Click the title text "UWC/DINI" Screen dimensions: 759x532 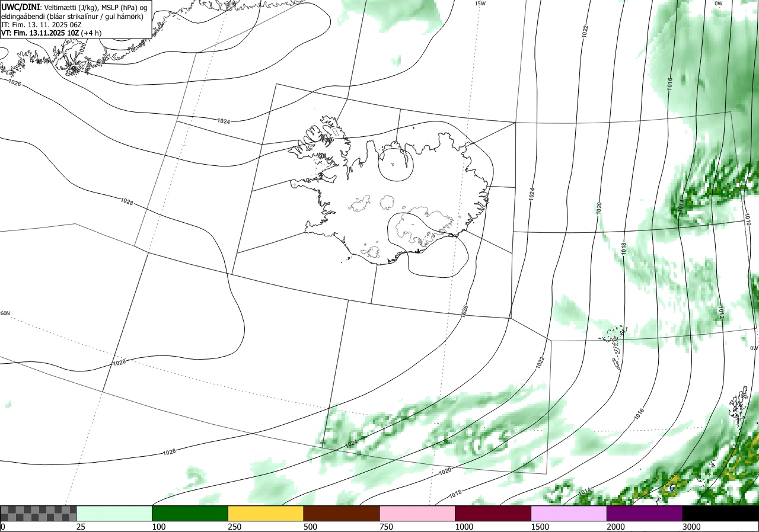(x=21, y=7)
